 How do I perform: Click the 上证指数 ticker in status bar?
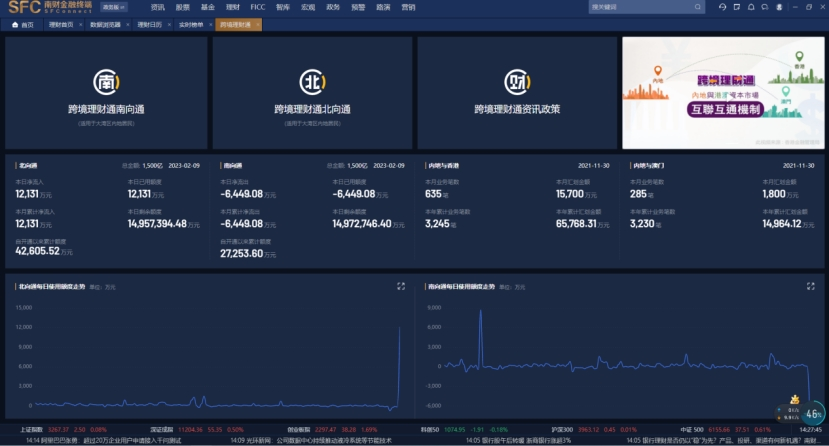tap(63, 430)
